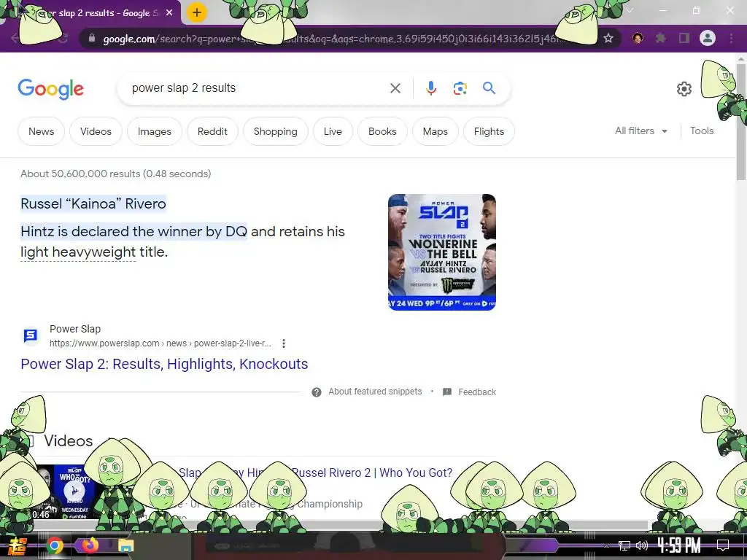Open the search Tools button

(702, 131)
